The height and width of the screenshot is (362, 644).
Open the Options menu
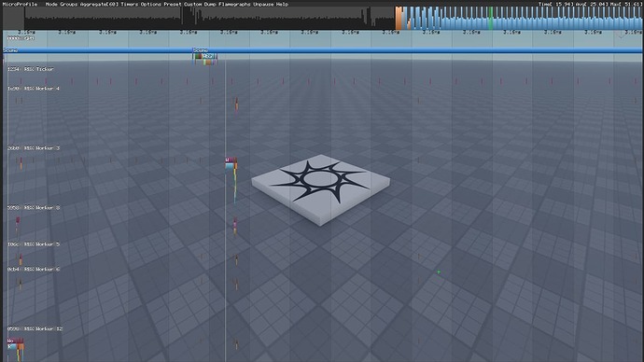point(151,4)
